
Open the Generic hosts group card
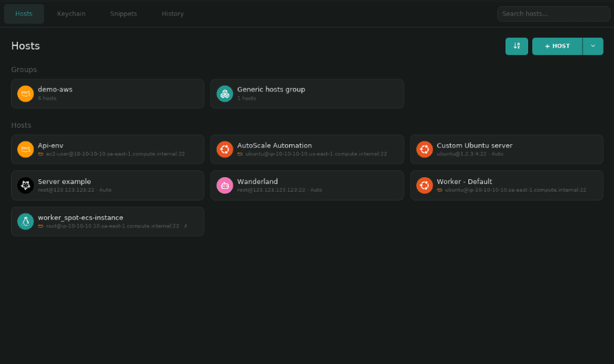(x=307, y=93)
